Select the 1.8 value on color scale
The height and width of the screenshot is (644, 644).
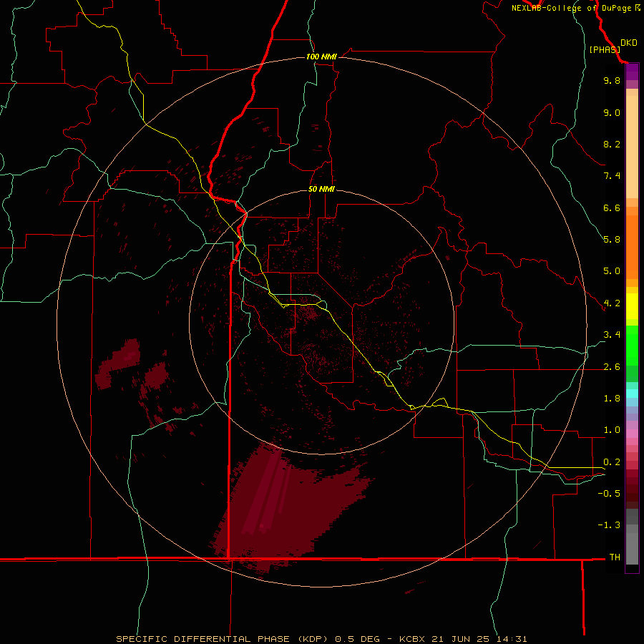click(612, 399)
